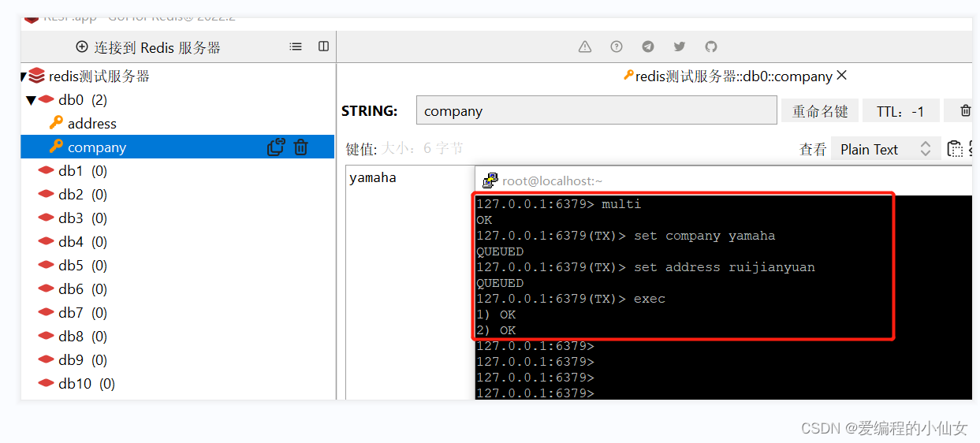980x443 pixels.
Task: Collapse the redis测试服务器 server node
Action: [24, 76]
